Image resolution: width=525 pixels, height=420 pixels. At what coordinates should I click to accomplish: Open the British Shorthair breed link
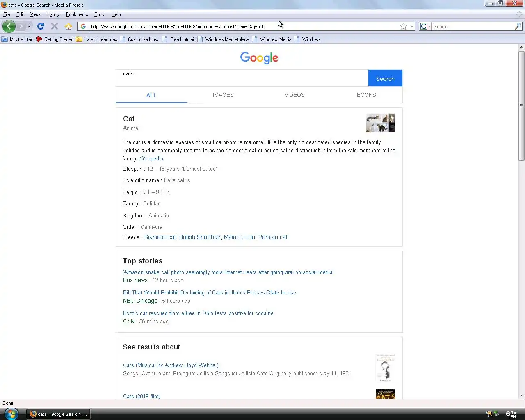click(x=200, y=237)
